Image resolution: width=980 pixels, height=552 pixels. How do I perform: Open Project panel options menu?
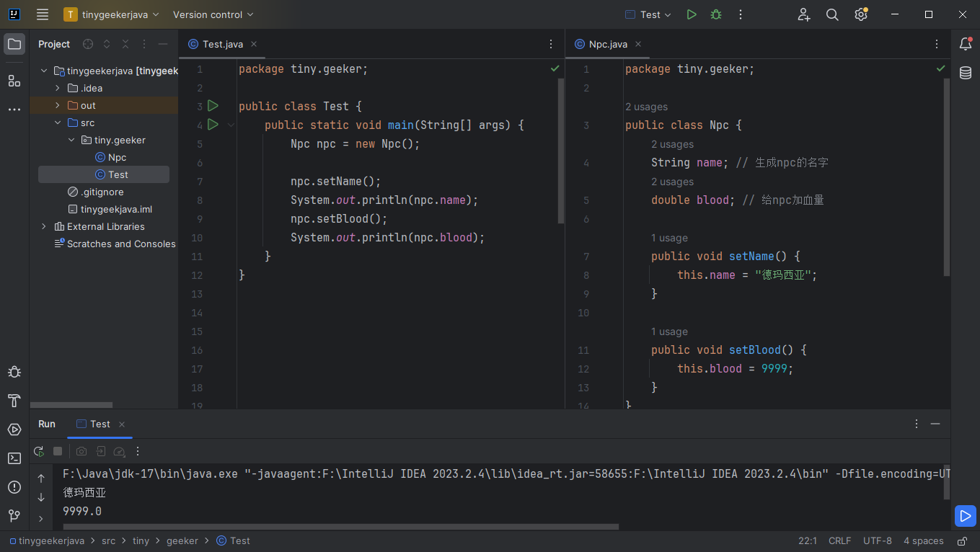coord(144,44)
